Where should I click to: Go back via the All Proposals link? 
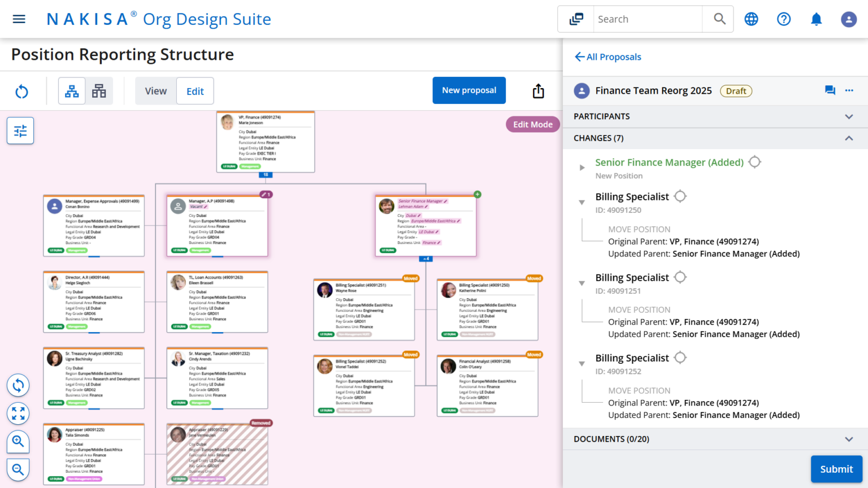click(x=607, y=56)
